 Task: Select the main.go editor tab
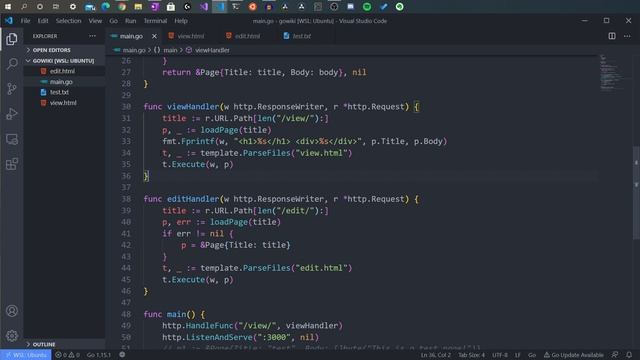click(x=131, y=36)
